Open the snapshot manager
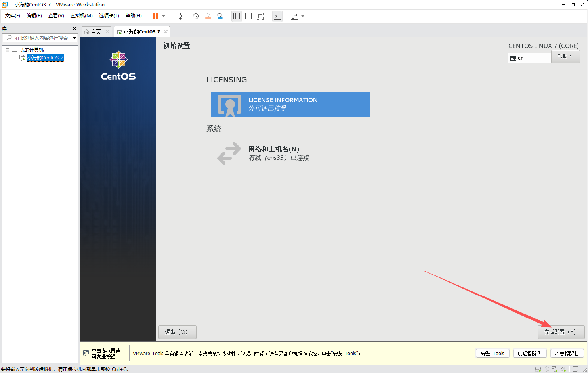588x373 pixels. coord(220,16)
